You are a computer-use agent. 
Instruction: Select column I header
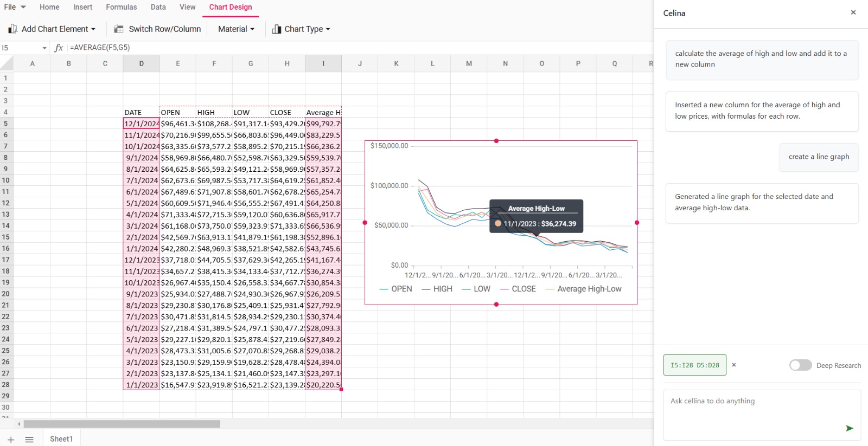323,63
